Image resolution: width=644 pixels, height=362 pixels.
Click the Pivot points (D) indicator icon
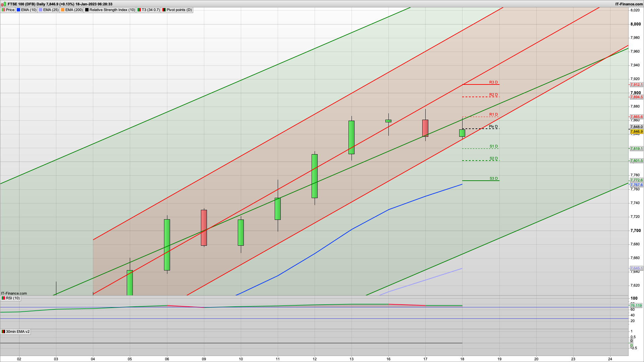164,10
